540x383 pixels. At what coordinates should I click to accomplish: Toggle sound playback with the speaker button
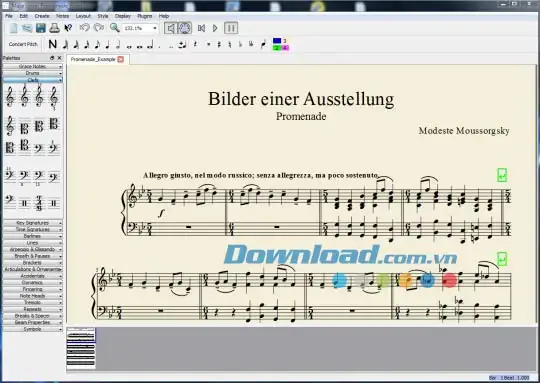click(x=170, y=28)
